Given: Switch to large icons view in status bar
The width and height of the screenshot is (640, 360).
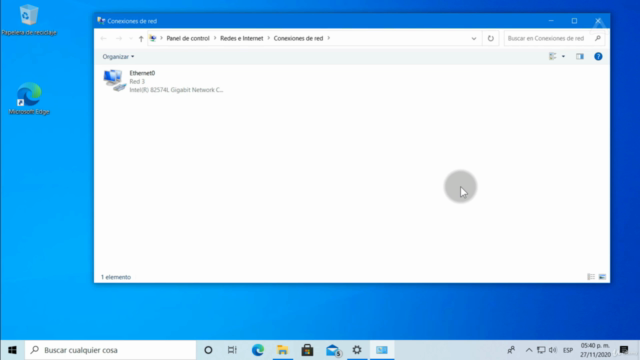Looking at the screenshot, I should 602,277.
